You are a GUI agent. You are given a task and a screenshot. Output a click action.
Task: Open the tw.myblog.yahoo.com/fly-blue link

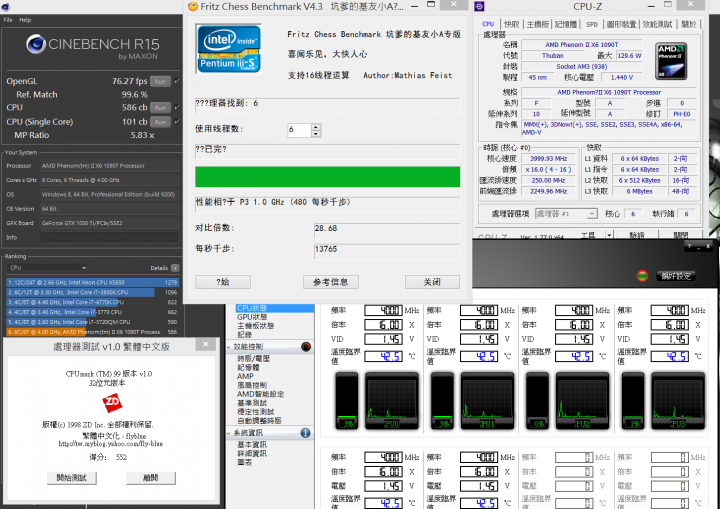[111, 444]
